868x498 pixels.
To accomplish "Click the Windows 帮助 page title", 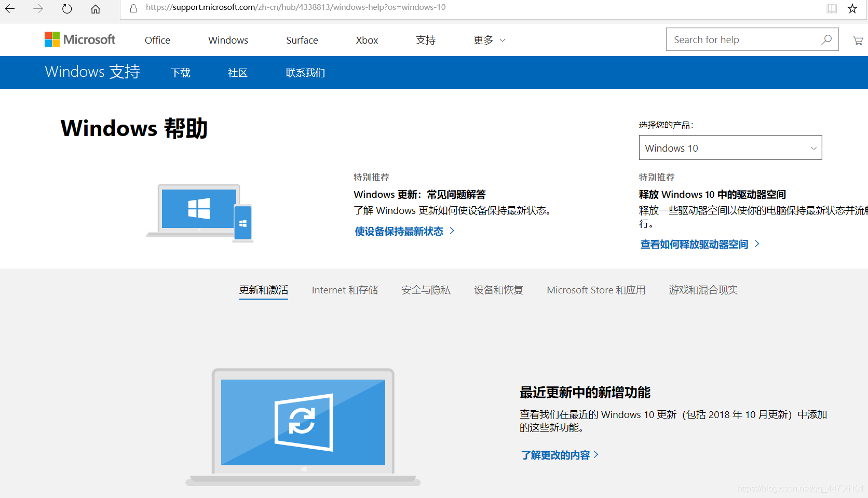I will (x=134, y=128).
